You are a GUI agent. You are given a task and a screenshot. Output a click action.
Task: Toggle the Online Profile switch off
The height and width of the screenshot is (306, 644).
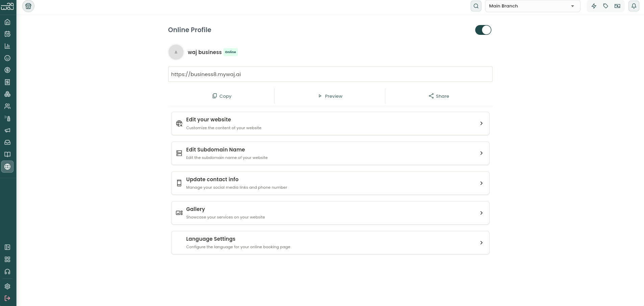point(483,30)
